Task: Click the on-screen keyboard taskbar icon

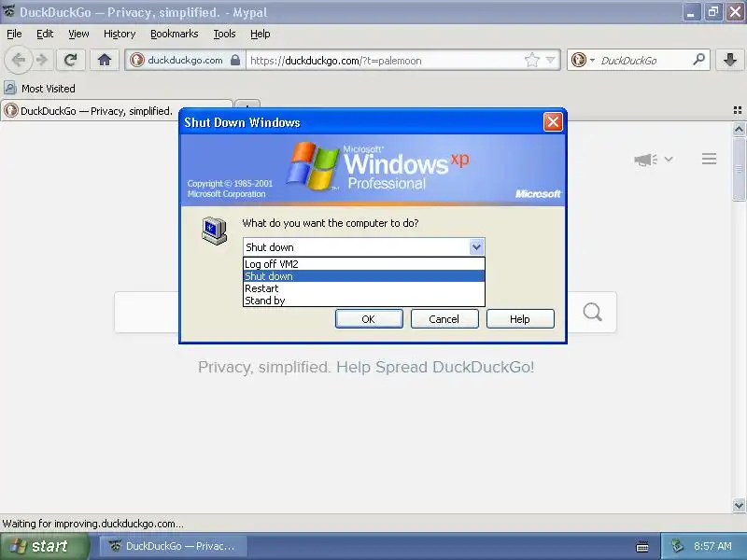Action: (x=642, y=546)
